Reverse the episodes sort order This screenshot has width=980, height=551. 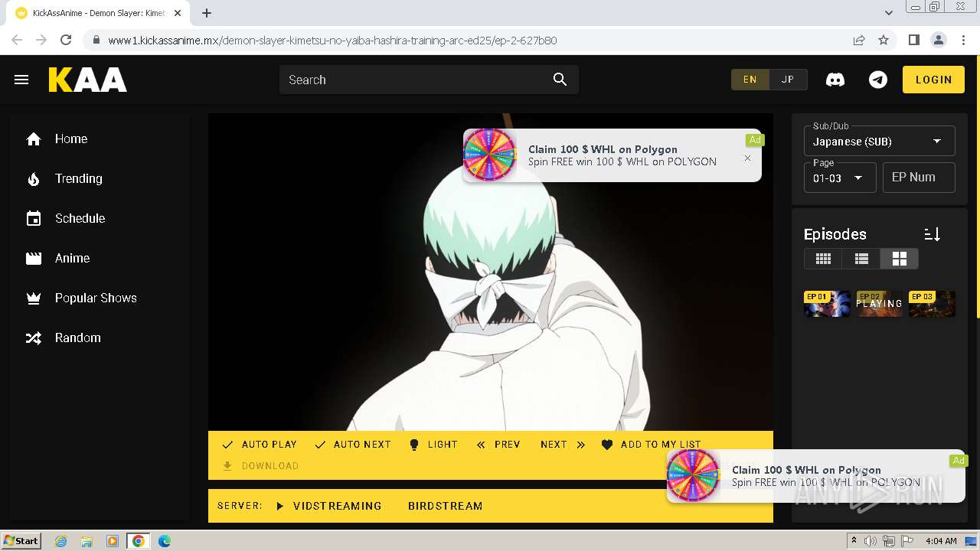(x=932, y=234)
